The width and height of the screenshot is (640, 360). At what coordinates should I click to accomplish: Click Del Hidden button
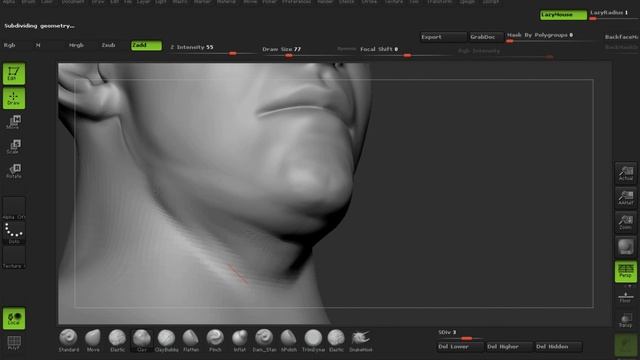click(558, 347)
